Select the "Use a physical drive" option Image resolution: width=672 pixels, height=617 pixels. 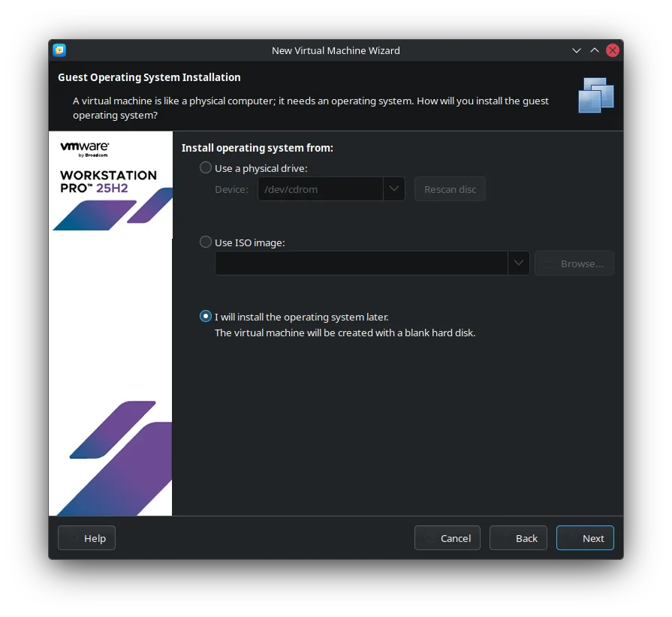[206, 168]
